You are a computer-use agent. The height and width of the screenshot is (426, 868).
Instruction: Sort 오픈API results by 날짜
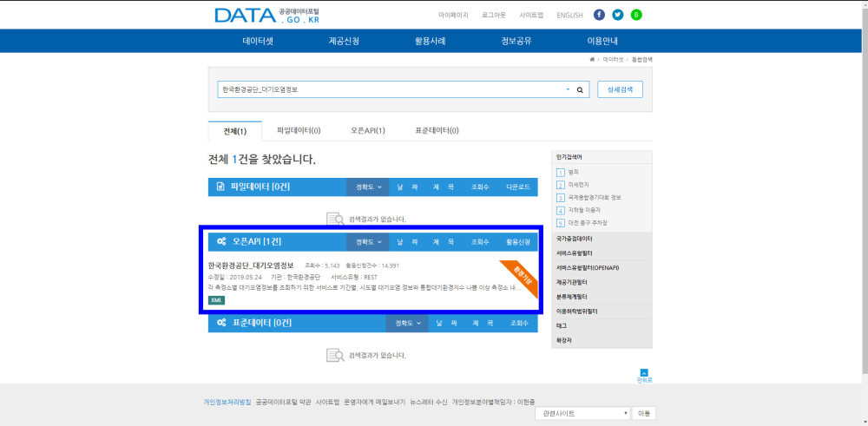tap(407, 242)
